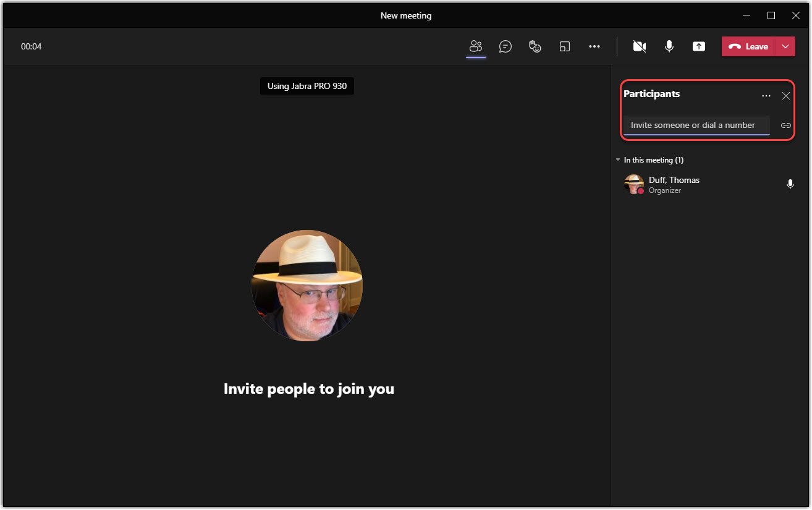Click the 'Invite someone or dial a number' field

point(696,125)
